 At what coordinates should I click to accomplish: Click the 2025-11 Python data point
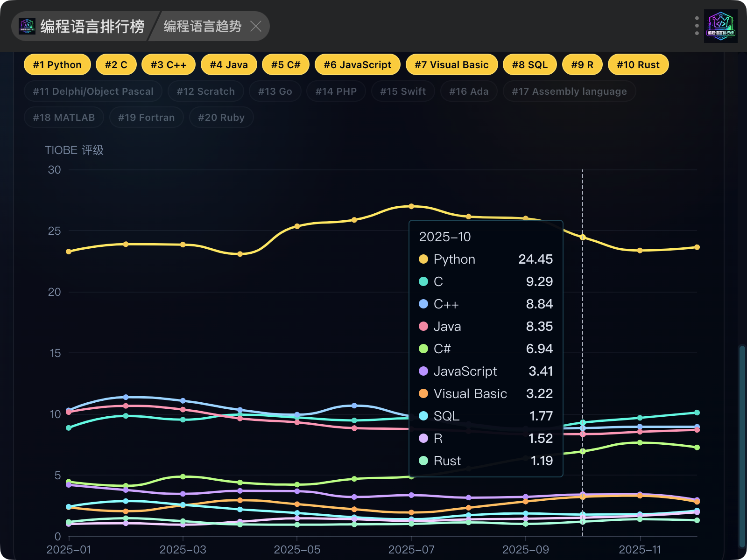tap(640, 251)
